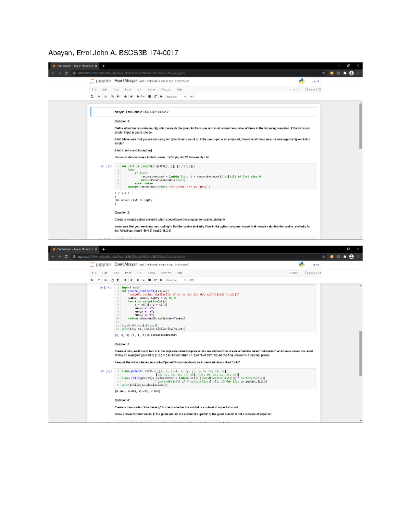Open the Chrome three-dot menu in upper browser
Image resolution: width=411 pixels, height=532 pixels.
pos(358,73)
